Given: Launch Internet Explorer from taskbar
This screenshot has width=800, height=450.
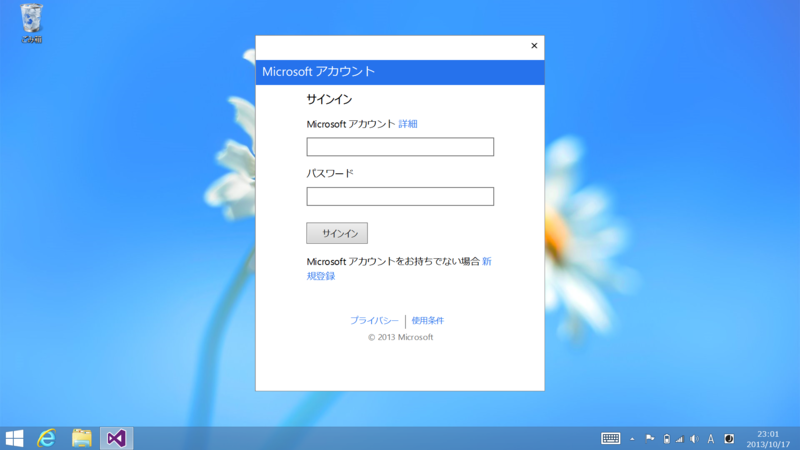Looking at the screenshot, I should (47, 438).
